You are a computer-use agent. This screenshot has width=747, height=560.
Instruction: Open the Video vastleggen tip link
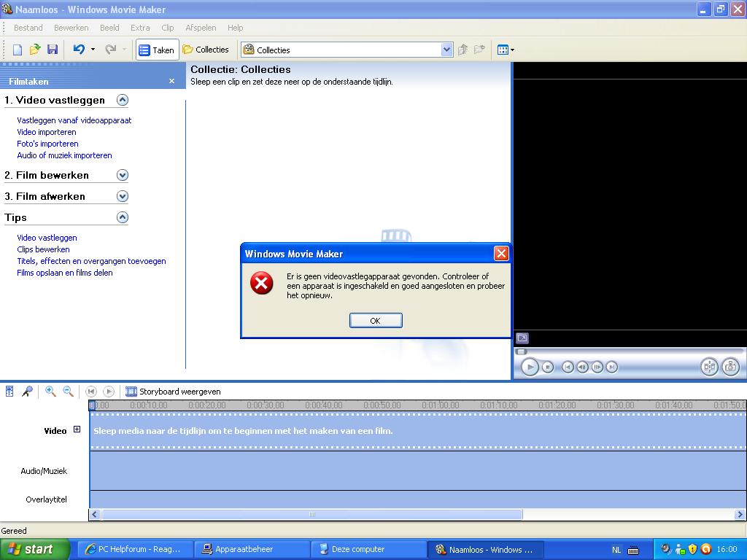(x=47, y=238)
